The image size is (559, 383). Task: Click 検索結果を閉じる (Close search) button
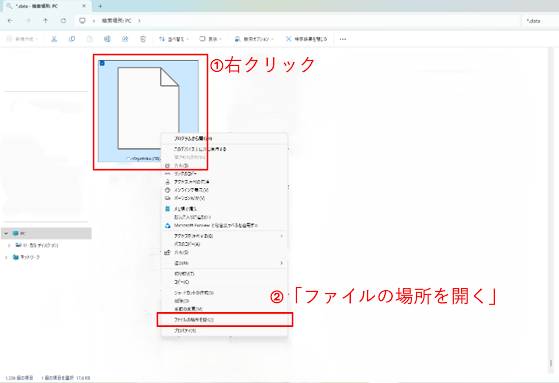tap(307, 39)
